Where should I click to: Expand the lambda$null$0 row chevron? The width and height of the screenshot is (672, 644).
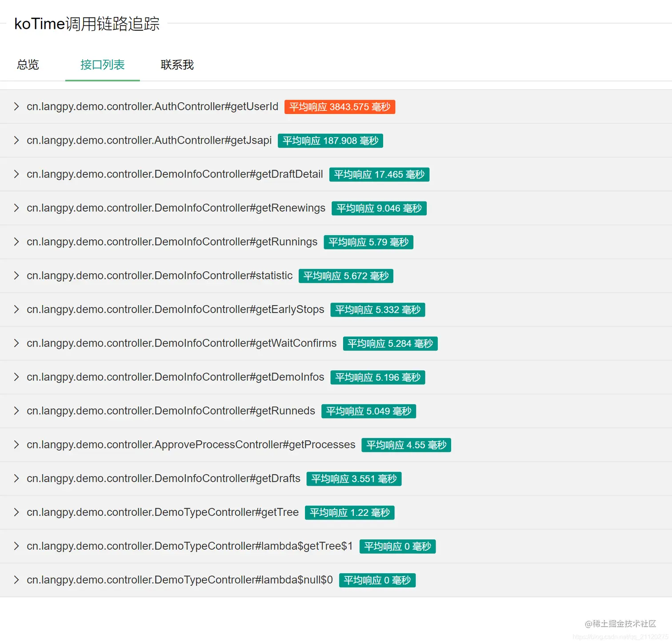[16, 580]
